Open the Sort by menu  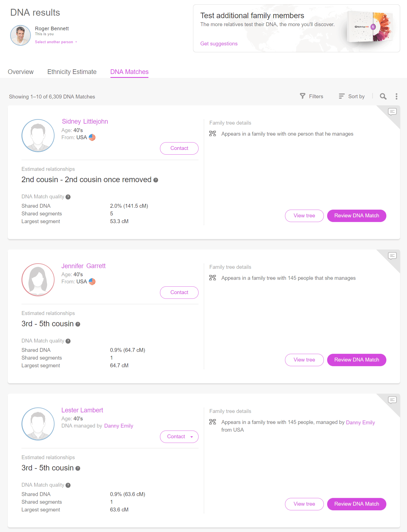[x=352, y=96]
